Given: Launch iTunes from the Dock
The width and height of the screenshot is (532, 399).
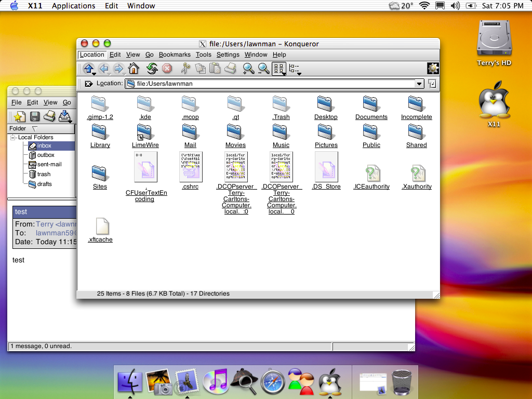Looking at the screenshot, I should click(x=215, y=381).
